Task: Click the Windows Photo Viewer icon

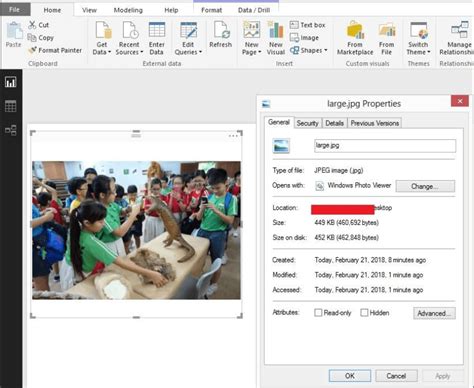Action: point(319,186)
